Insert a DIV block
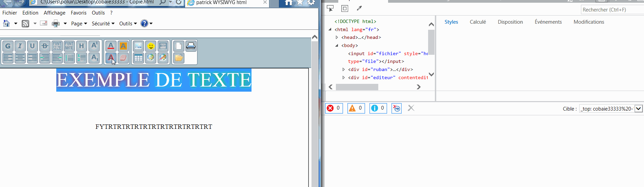Image resolution: width=644 pixels, height=187 pixels. [x=163, y=46]
